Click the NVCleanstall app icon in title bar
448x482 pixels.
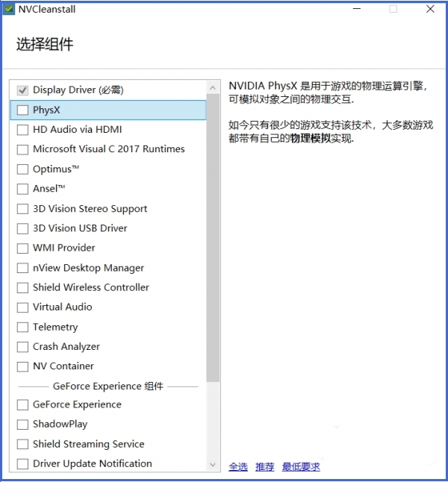pyautogui.click(x=8, y=9)
